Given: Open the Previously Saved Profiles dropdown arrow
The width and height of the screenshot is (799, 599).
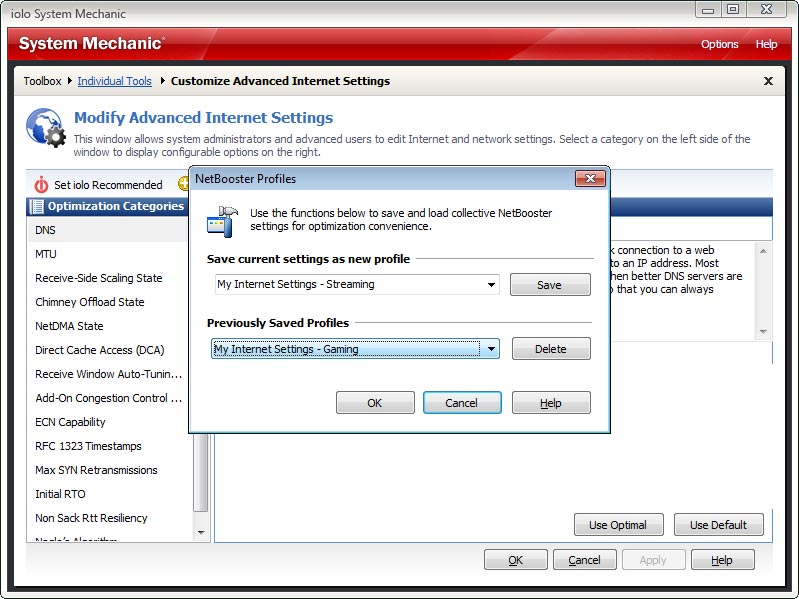Looking at the screenshot, I should 491,349.
